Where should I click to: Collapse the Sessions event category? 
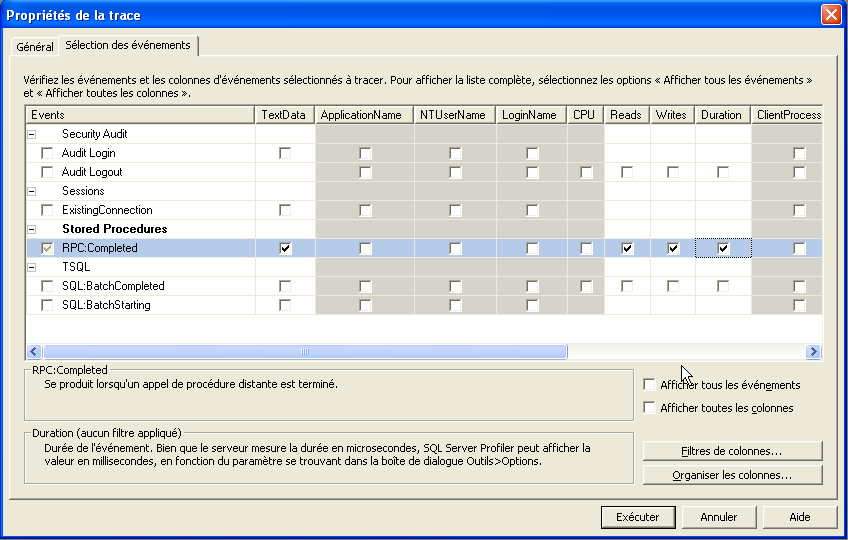(x=32, y=191)
